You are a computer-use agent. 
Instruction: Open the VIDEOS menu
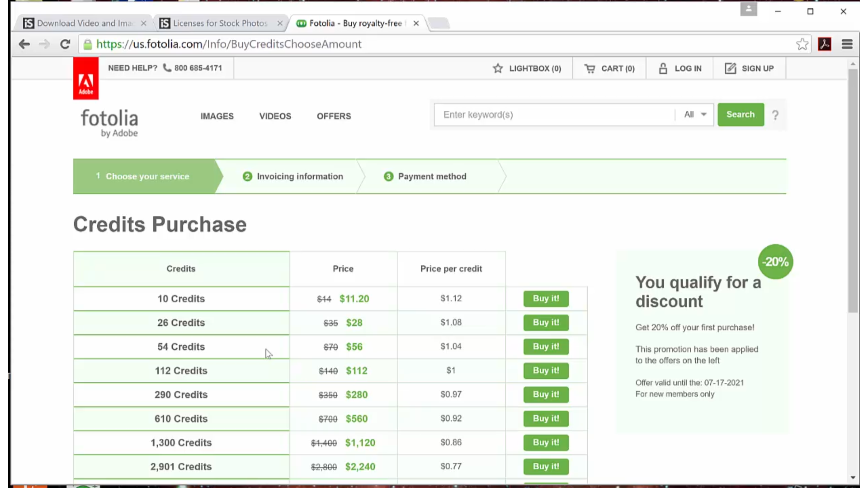pyautogui.click(x=275, y=116)
